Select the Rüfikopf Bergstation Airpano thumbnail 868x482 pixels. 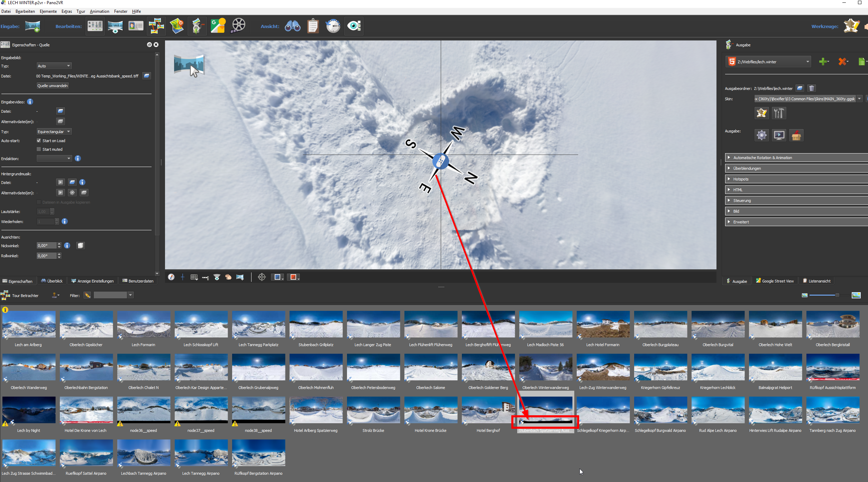[x=258, y=453]
